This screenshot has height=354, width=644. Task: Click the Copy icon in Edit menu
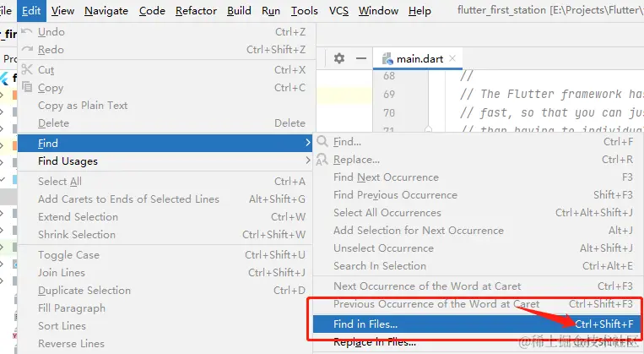(27, 88)
